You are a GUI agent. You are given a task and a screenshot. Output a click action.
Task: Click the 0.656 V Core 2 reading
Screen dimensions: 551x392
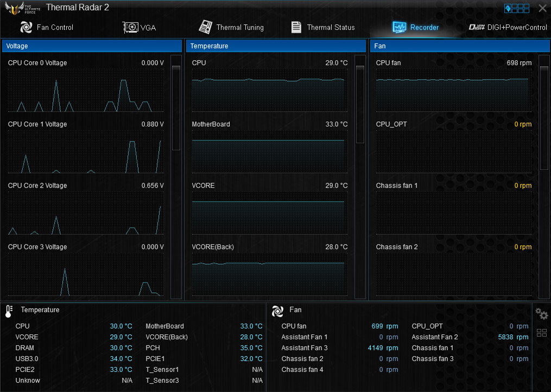tap(153, 185)
